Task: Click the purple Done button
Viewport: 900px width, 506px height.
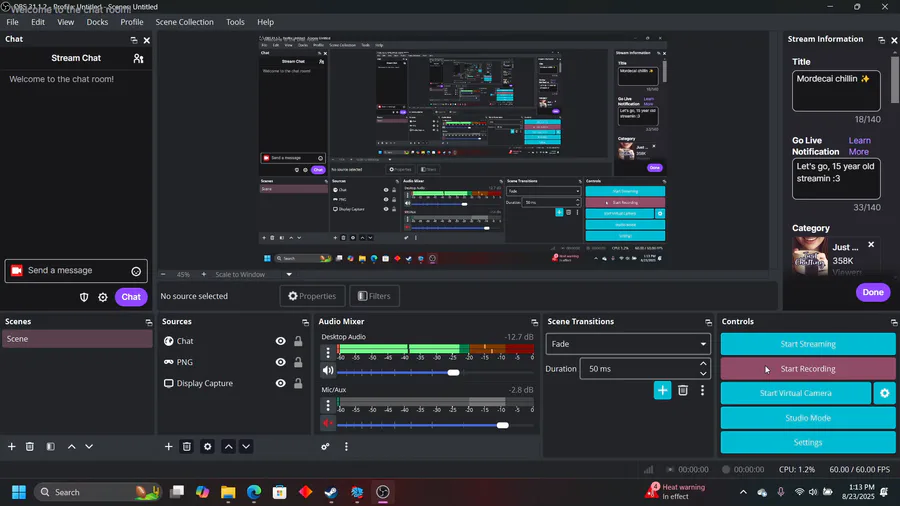Action: 873,292
